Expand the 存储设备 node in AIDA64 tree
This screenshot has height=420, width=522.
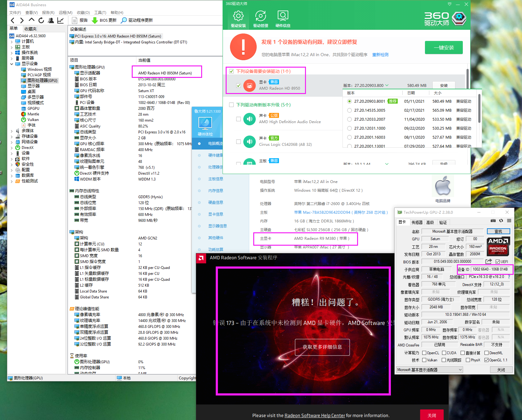(x=12, y=136)
